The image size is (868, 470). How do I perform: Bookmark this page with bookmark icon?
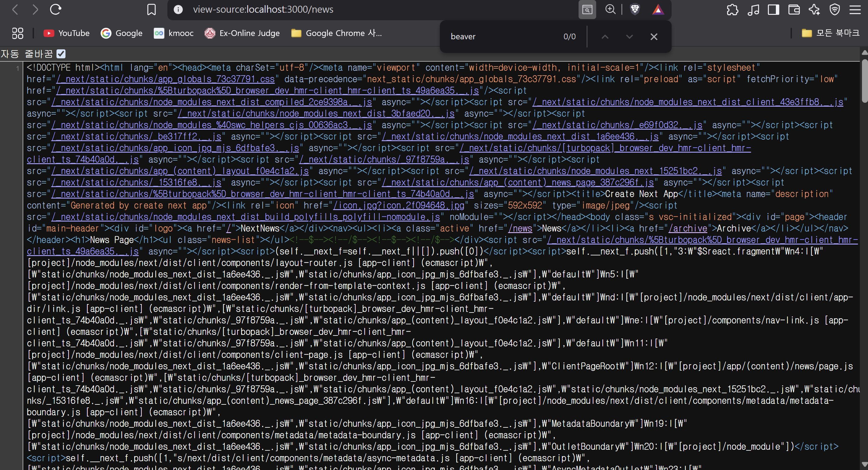point(151,9)
